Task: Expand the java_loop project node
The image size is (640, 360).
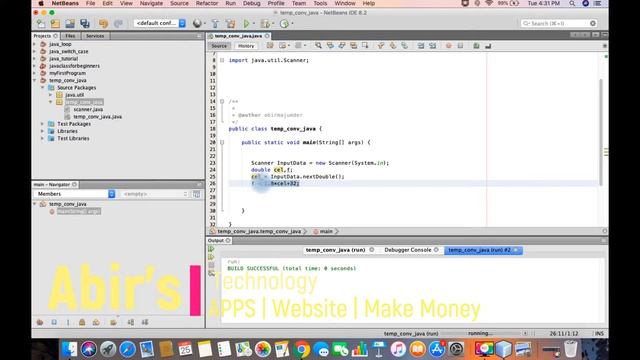Action: [35, 44]
